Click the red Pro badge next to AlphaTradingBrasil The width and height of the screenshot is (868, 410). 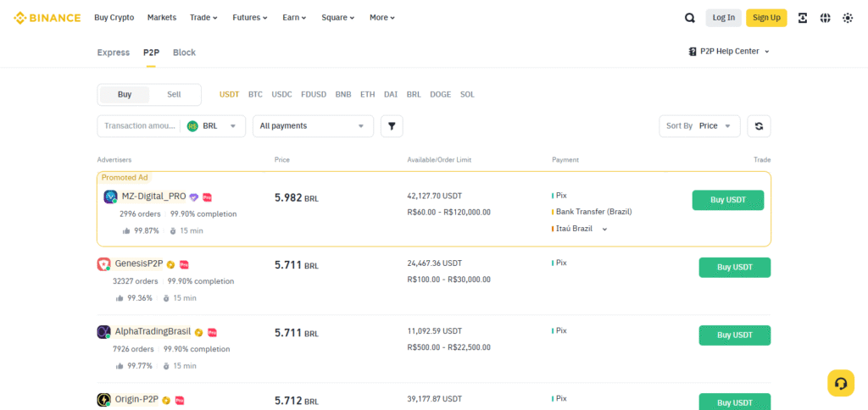tap(212, 333)
